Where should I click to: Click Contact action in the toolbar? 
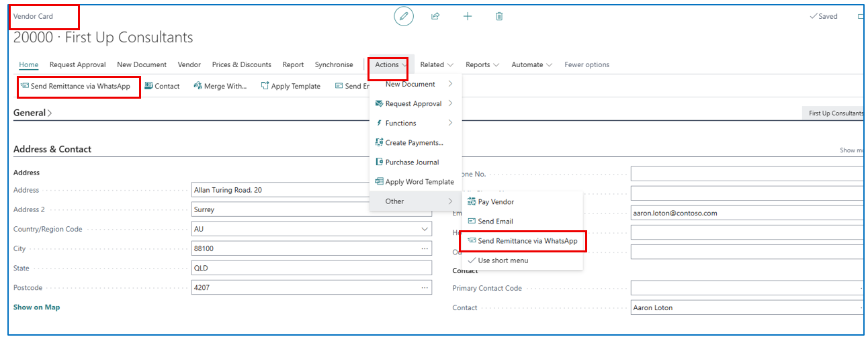(162, 86)
